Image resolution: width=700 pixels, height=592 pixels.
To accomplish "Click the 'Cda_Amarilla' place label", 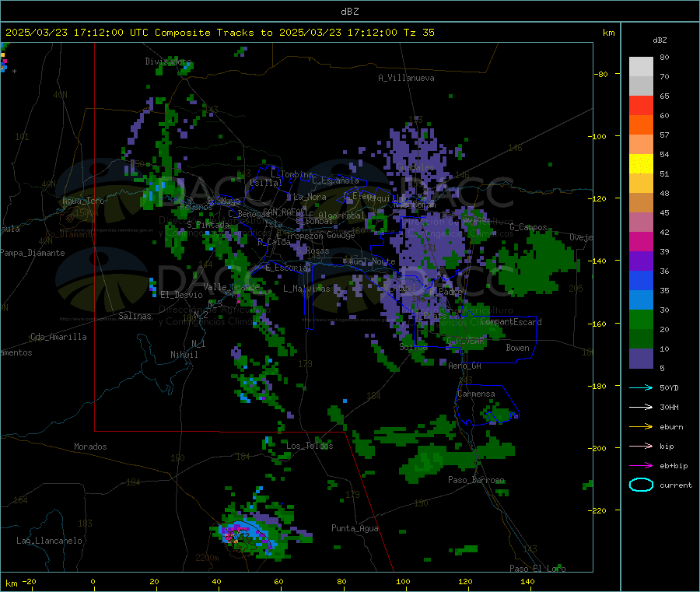I will tap(58, 337).
